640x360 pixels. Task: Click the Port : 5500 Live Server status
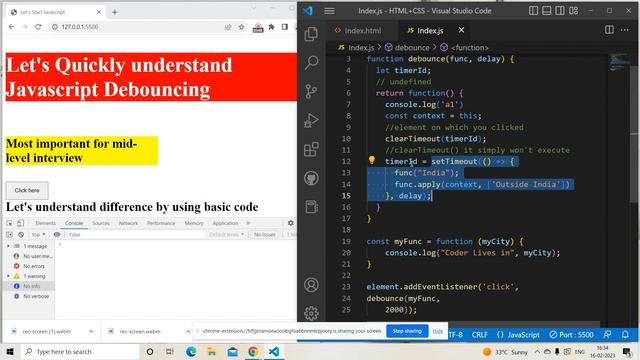tap(571, 335)
